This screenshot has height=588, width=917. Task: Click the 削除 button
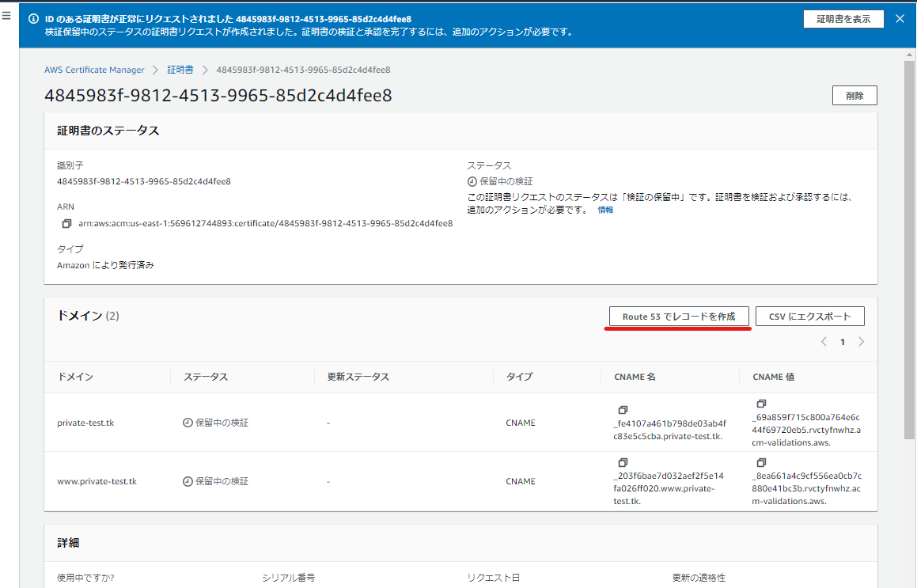tap(854, 96)
